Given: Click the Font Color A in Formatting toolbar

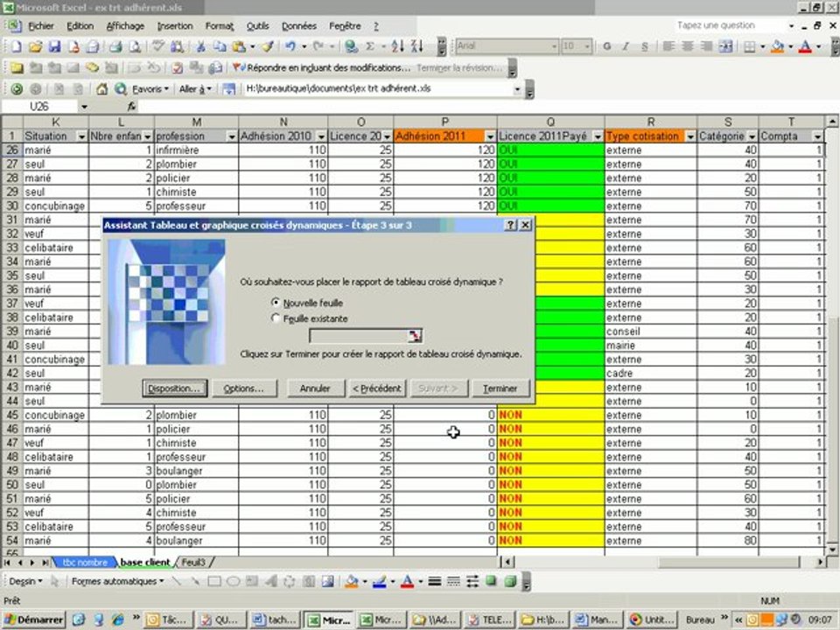Looking at the screenshot, I should [x=805, y=46].
